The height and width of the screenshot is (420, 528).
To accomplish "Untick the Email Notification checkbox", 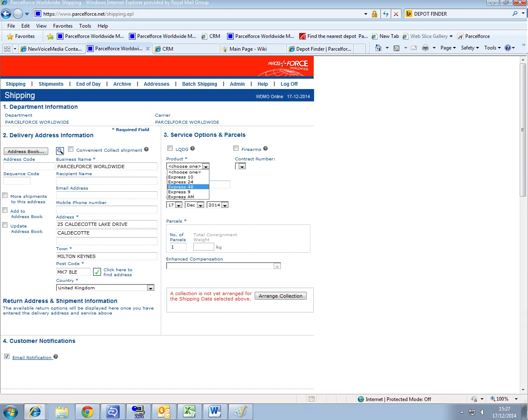I will (x=7, y=357).
